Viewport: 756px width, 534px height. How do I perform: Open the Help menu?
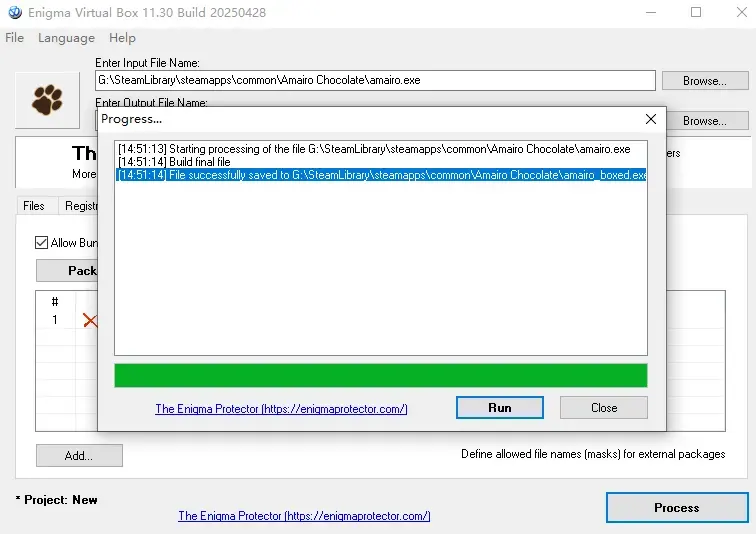[122, 38]
